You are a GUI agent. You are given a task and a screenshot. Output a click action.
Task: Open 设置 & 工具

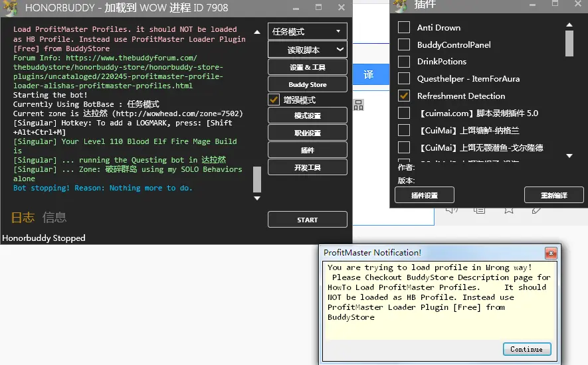pyautogui.click(x=308, y=67)
